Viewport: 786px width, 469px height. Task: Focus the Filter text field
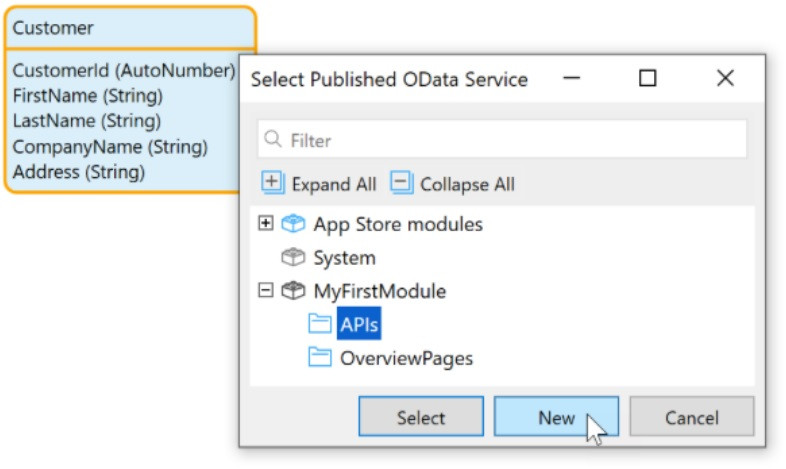pyautogui.click(x=510, y=141)
